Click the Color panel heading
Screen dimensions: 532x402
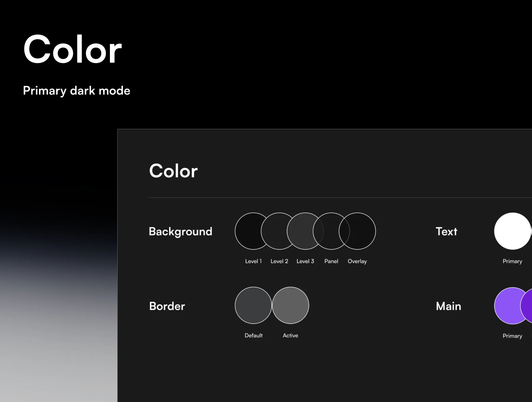click(x=173, y=171)
